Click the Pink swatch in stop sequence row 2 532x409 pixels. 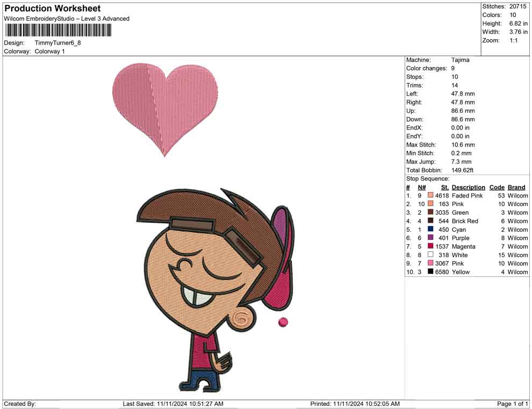click(x=430, y=204)
